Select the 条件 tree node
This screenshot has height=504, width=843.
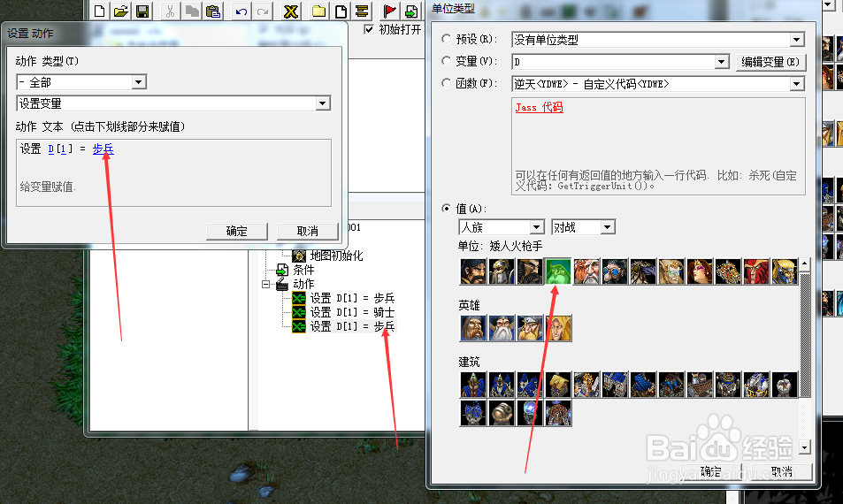295,270
